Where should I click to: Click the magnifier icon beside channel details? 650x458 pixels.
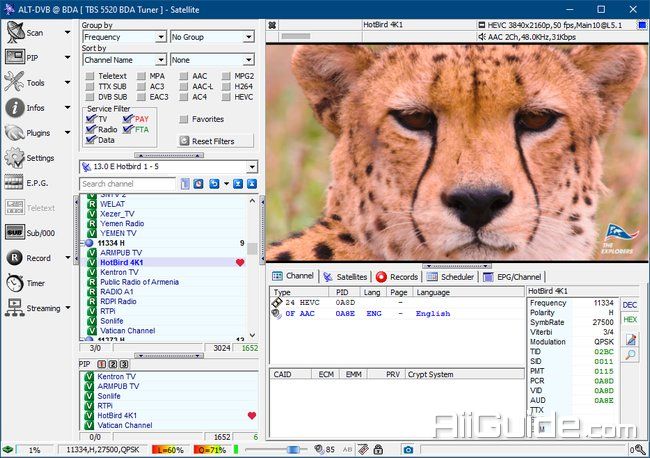point(631,354)
